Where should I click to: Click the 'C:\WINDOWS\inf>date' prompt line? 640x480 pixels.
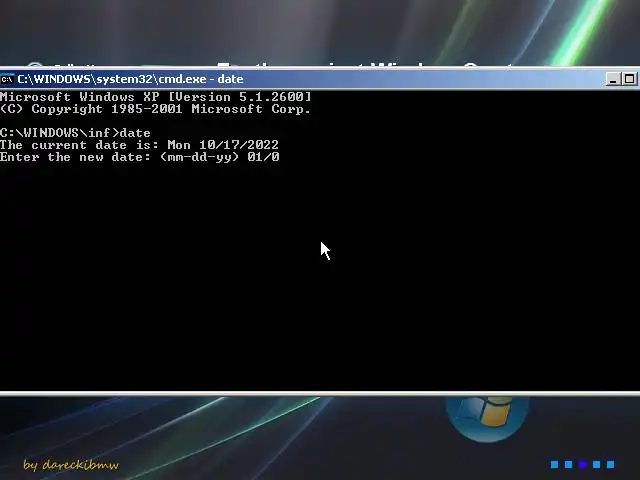[76, 133]
